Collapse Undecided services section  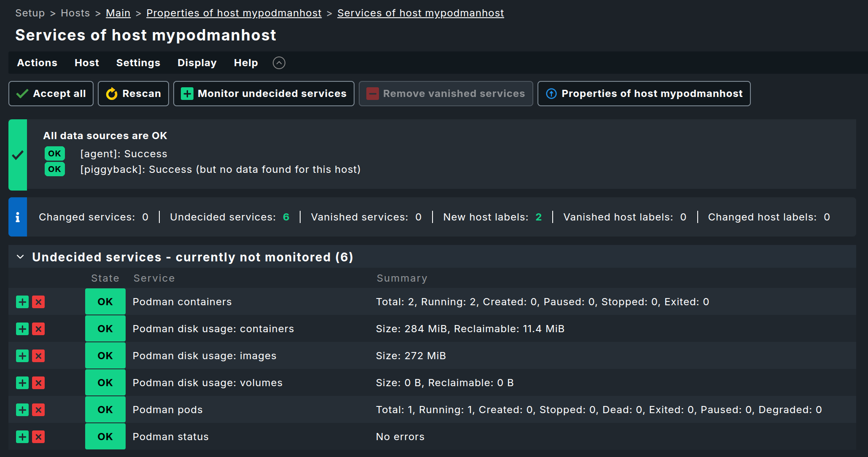[x=20, y=257]
